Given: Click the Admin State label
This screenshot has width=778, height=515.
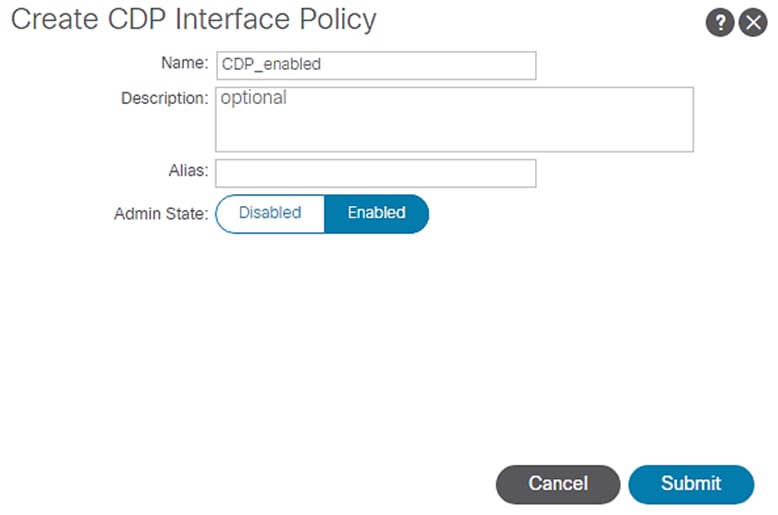Looking at the screenshot, I should pyautogui.click(x=160, y=214).
